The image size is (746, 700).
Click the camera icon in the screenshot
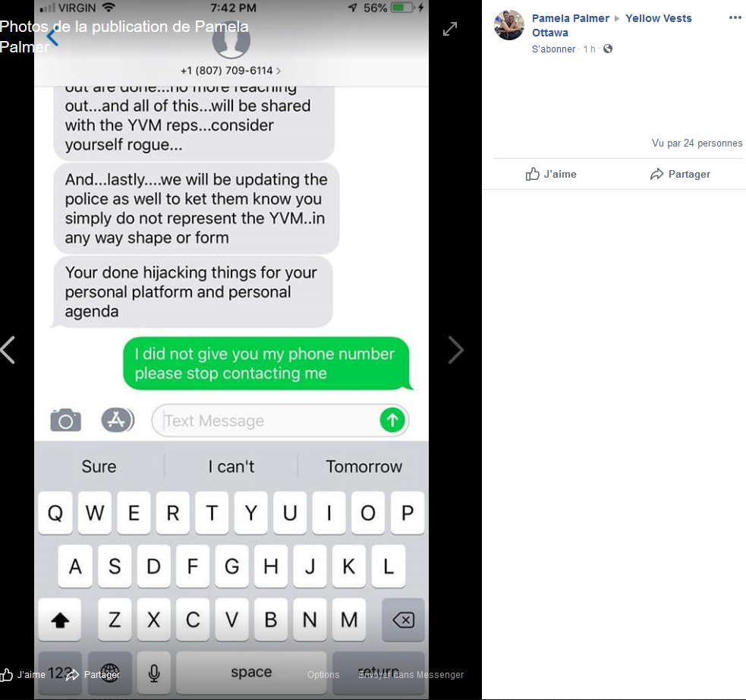pos(66,420)
